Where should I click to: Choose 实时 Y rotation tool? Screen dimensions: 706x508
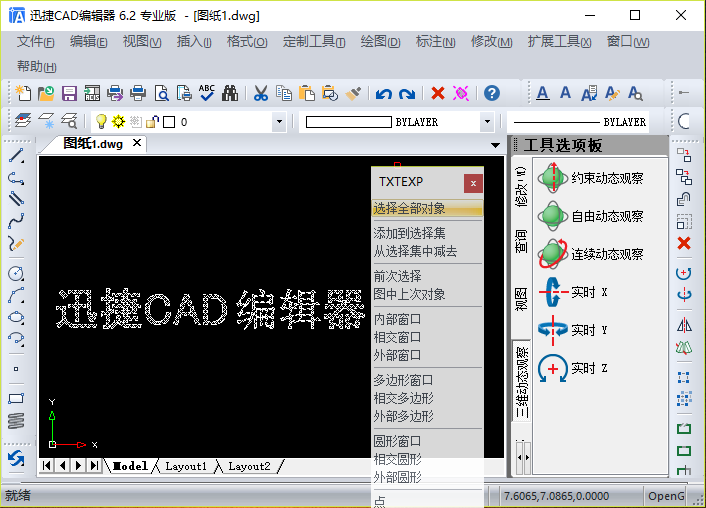(x=573, y=330)
